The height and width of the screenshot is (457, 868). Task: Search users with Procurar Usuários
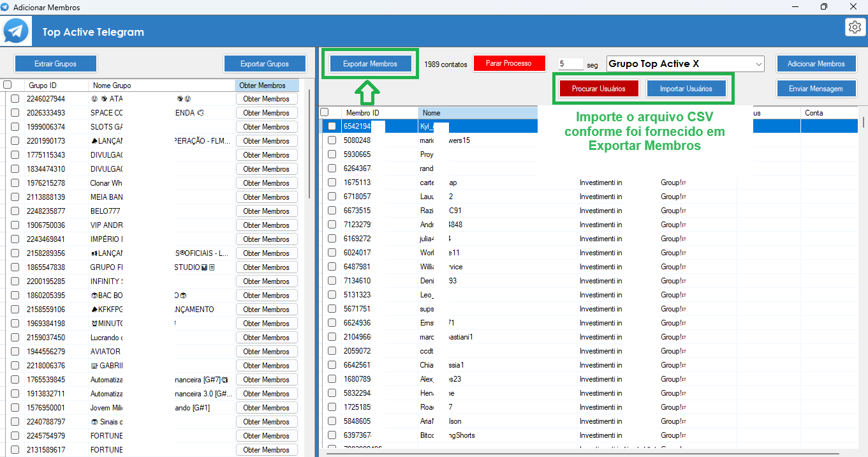tap(599, 89)
